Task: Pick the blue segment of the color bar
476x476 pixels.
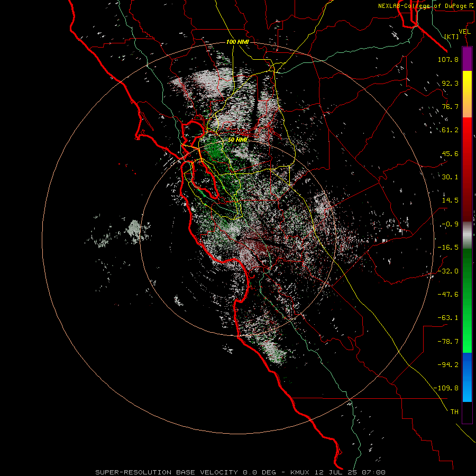Action: (467, 377)
